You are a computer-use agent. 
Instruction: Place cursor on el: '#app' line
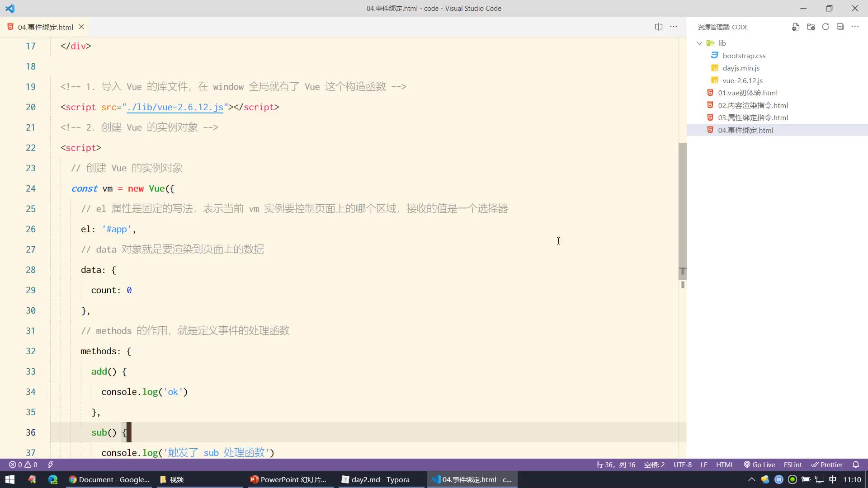point(108,229)
